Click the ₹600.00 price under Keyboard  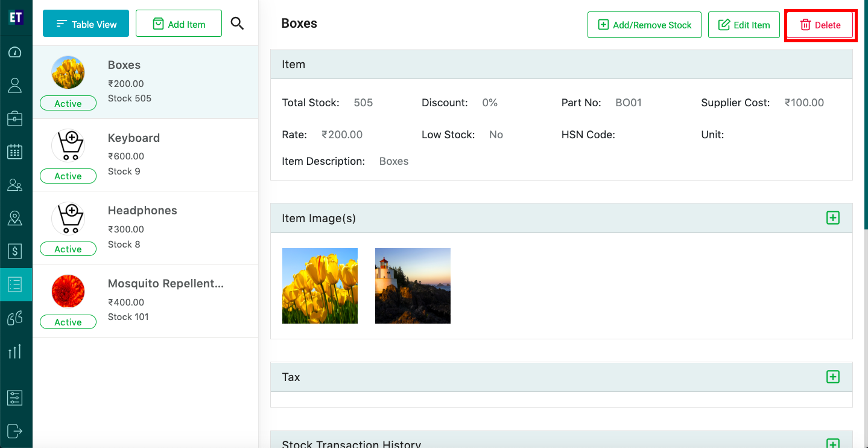(126, 156)
